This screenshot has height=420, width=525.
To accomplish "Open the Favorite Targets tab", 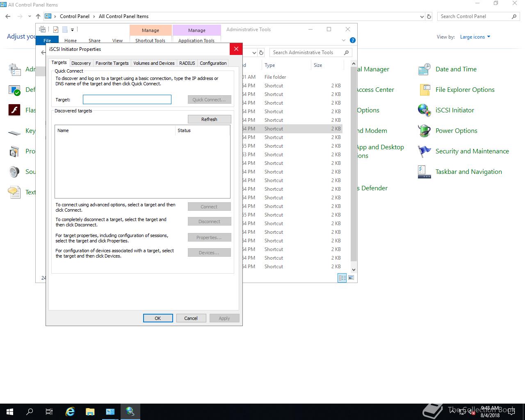I will tap(112, 63).
